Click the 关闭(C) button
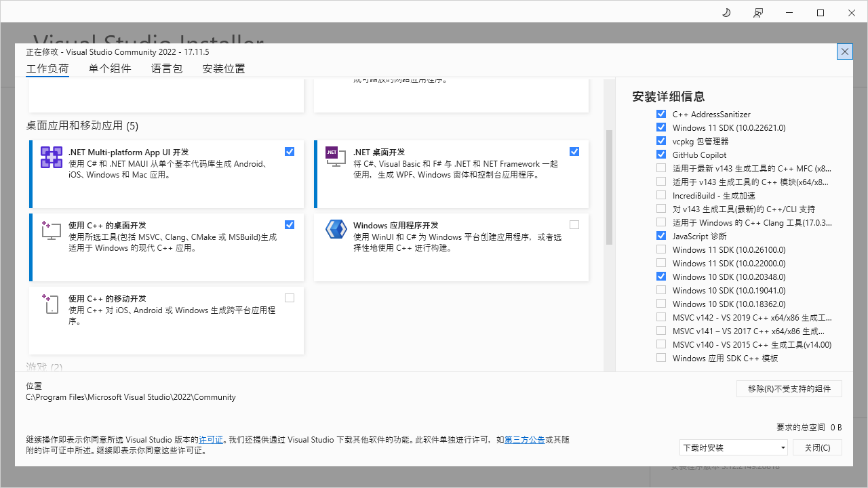This screenshot has width=868, height=488. click(x=817, y=447)
